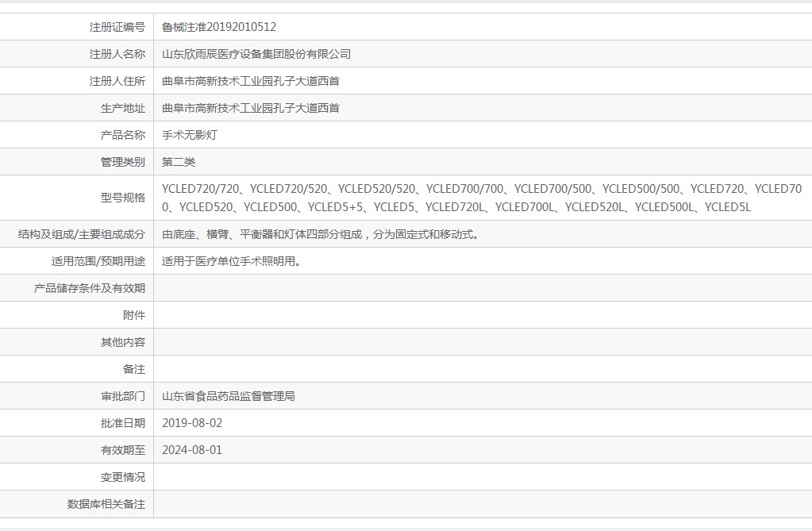
Task: Select the 生产地址 address value
Action: click(251, 108)
